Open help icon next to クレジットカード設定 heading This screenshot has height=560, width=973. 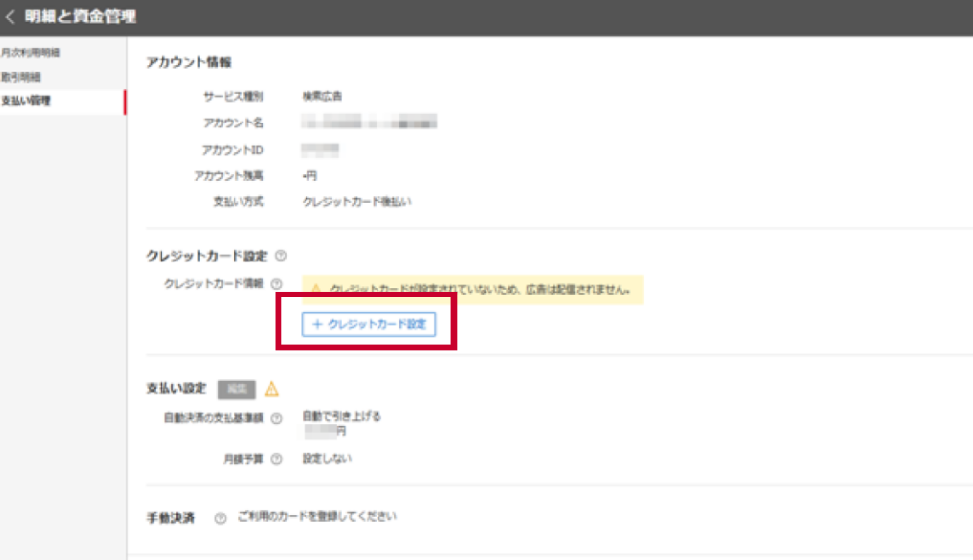281,256
